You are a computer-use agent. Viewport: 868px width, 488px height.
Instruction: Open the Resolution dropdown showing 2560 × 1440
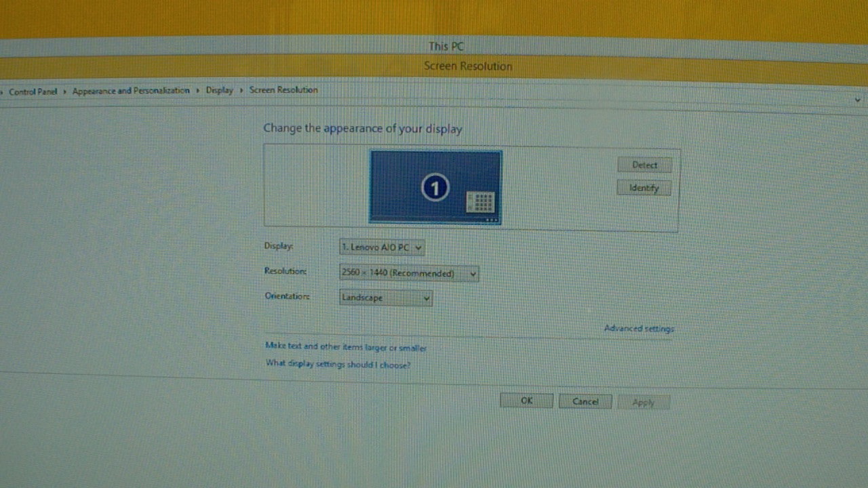409,274
